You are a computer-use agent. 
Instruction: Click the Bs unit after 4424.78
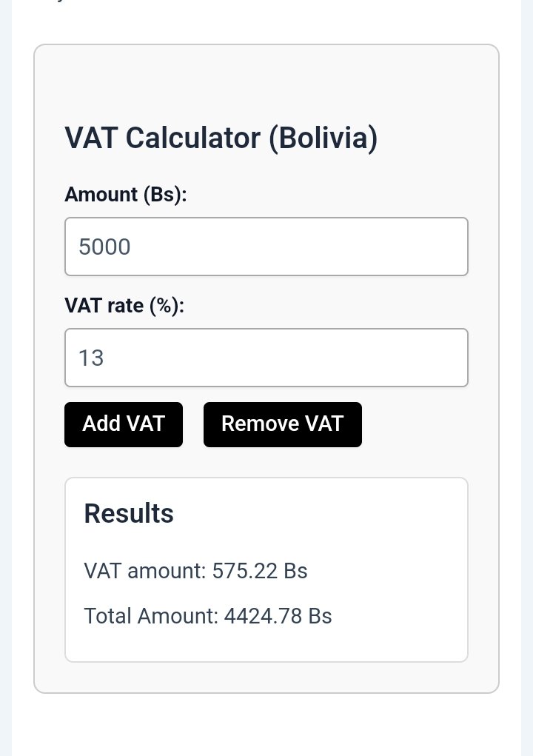pyautogui.click(x=320, y=616)
